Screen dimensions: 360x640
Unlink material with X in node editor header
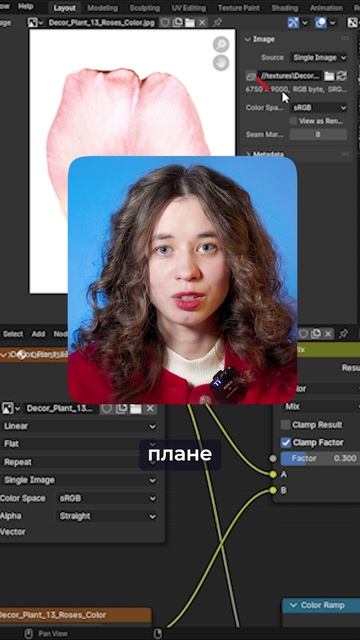tap(328, 334)
